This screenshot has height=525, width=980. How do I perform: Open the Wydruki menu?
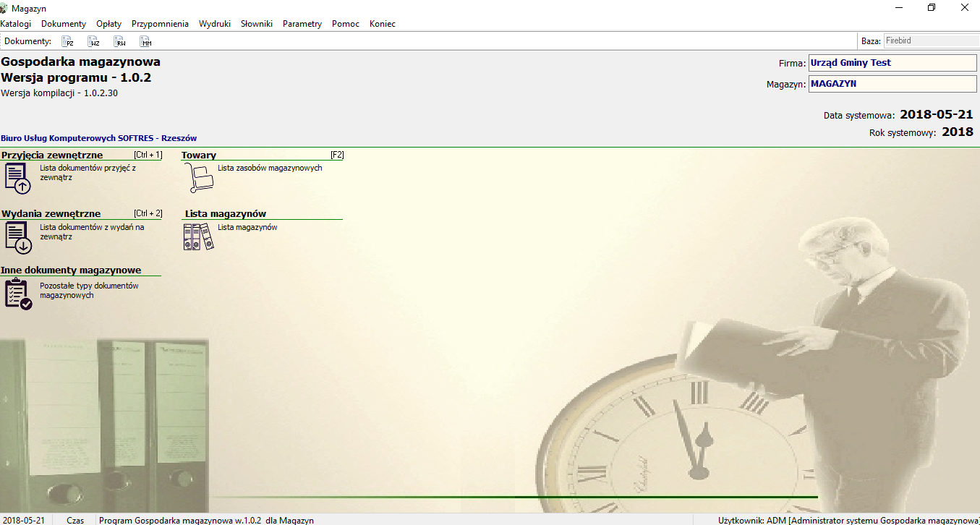click(215, 24)
